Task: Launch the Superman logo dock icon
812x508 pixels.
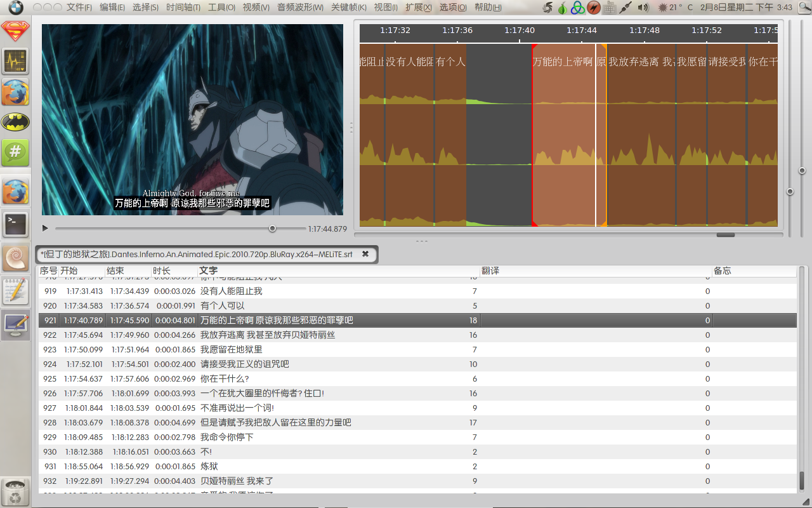Action: 15,30
